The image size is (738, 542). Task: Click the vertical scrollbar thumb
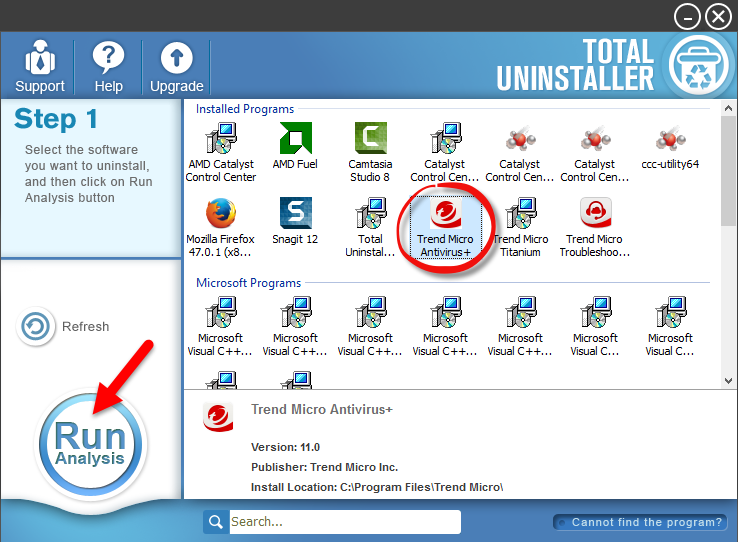tap(728, 171)
